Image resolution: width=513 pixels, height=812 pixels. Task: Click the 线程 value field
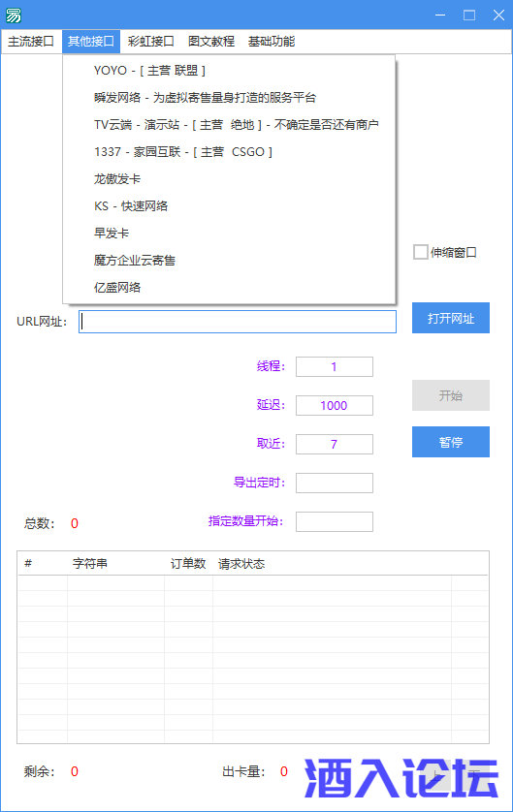[335, 366]
